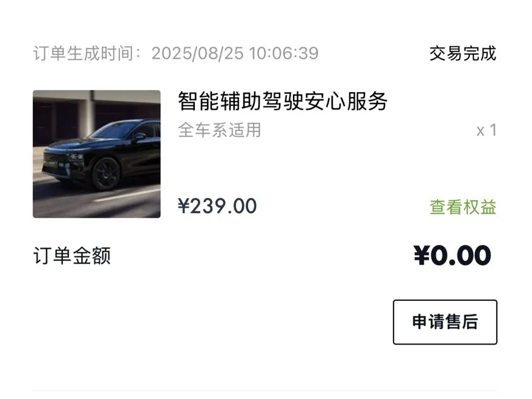This screenshot has height=399, width=532.
Task: Tap the 申请售后 button
Action: coord(445,322)
